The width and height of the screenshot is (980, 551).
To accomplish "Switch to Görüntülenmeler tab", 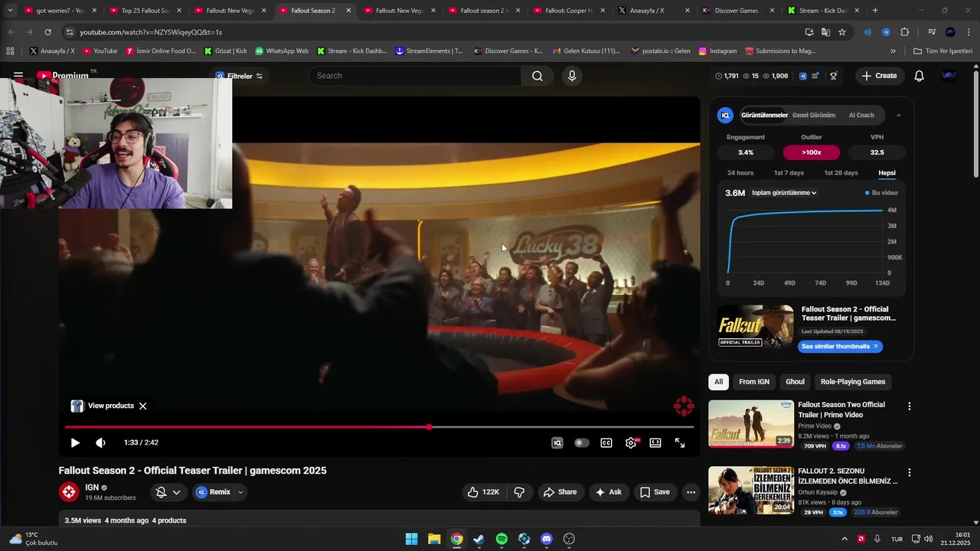I will 764,116.
